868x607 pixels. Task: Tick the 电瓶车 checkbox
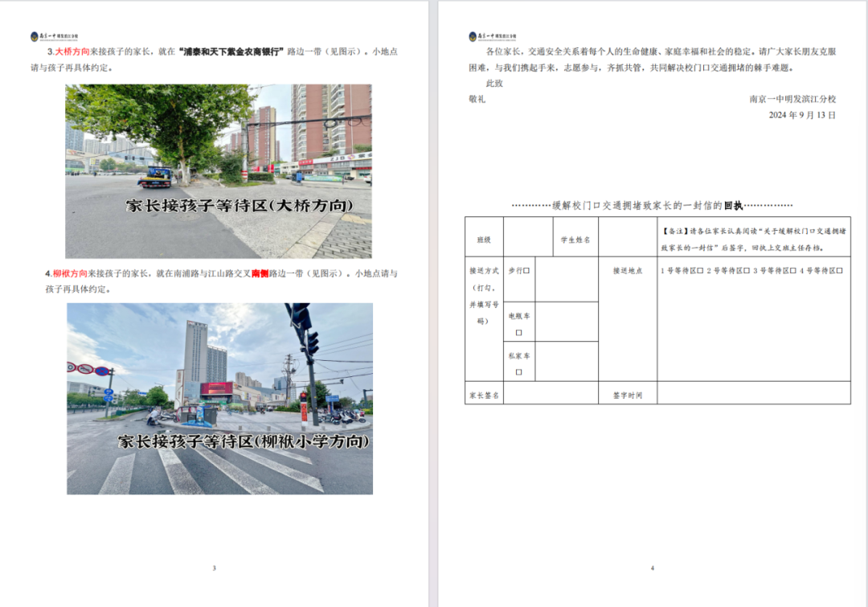pyautogui.click(x=518, y=333)
